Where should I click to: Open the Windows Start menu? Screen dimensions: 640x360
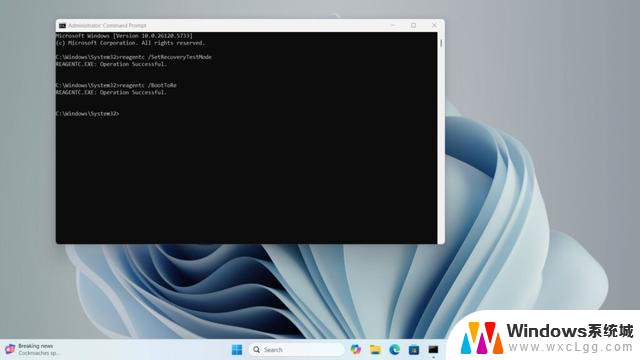(x=237, y=350)
